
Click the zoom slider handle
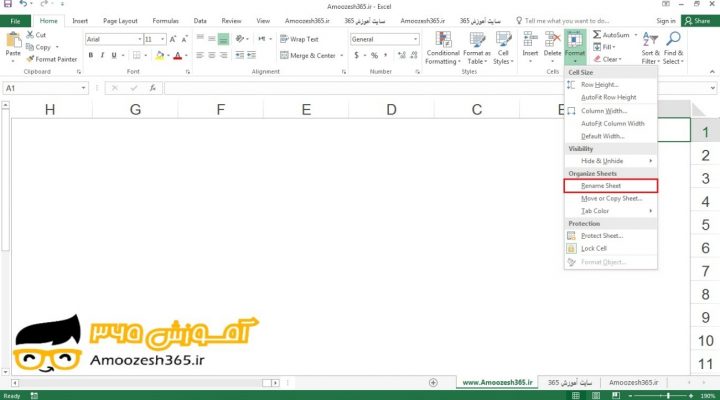[x=668, y=395]
